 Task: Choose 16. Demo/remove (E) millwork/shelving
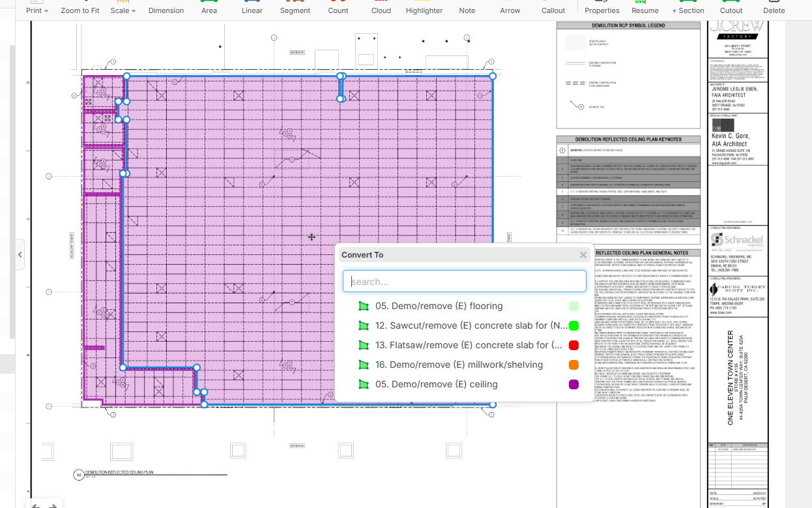tap(459, 365)
